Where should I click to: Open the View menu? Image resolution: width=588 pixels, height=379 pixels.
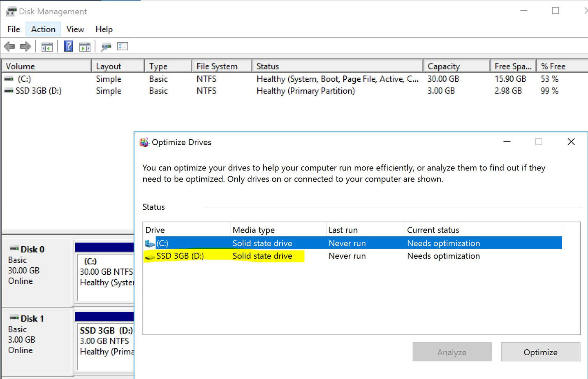[x=75, y=29]
